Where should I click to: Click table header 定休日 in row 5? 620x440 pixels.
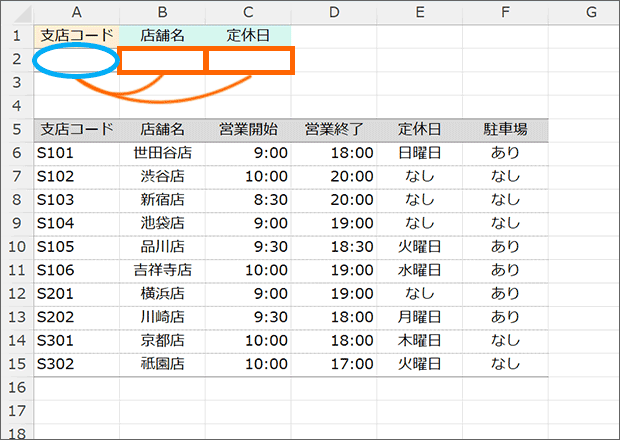[420, 130]
